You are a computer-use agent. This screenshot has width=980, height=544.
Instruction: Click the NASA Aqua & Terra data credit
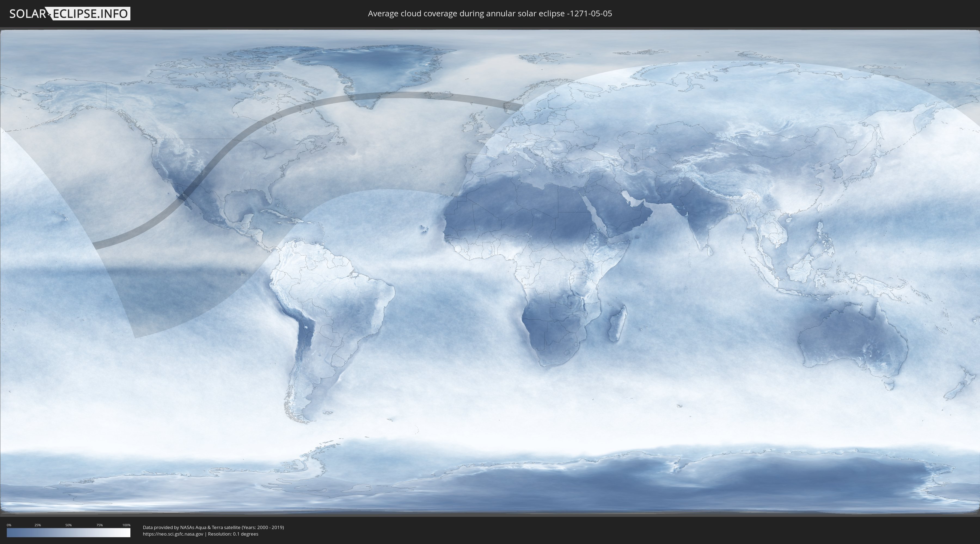tap(213, 527)
